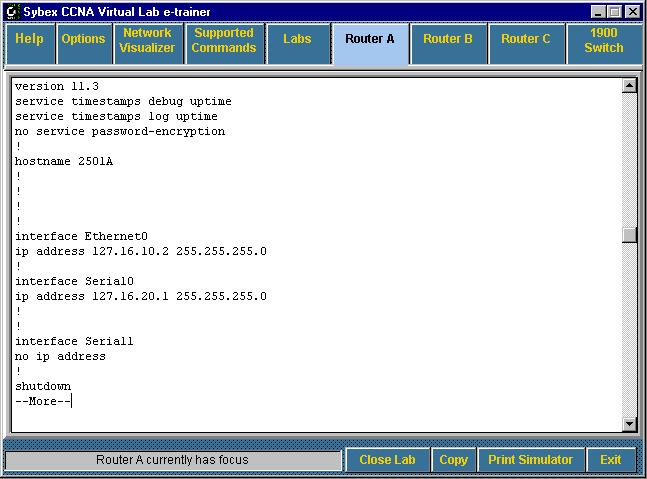The height and width of the screenshot is (479, 647).
Task: Click the terminal scrollbar thumb
Action: tap(629, 235)
